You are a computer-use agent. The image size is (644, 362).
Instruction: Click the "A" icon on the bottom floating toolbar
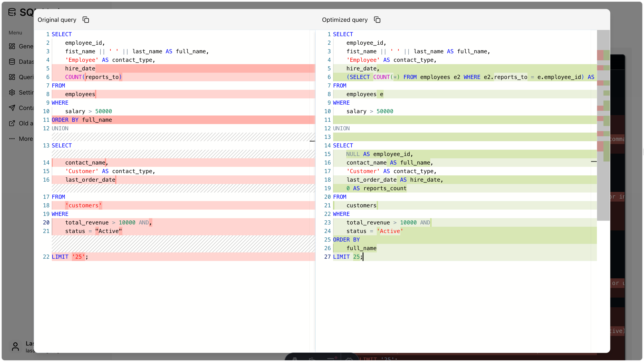(295, 359)
